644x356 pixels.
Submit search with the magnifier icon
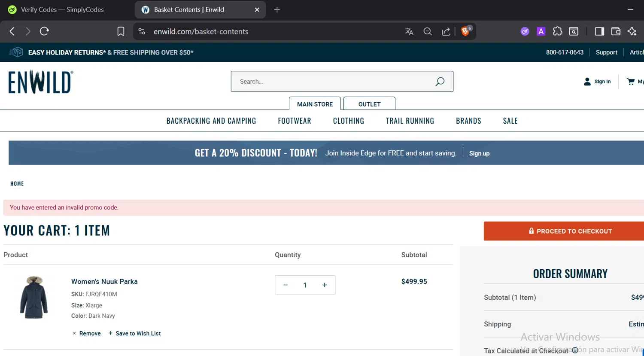(x=440, y=82)
